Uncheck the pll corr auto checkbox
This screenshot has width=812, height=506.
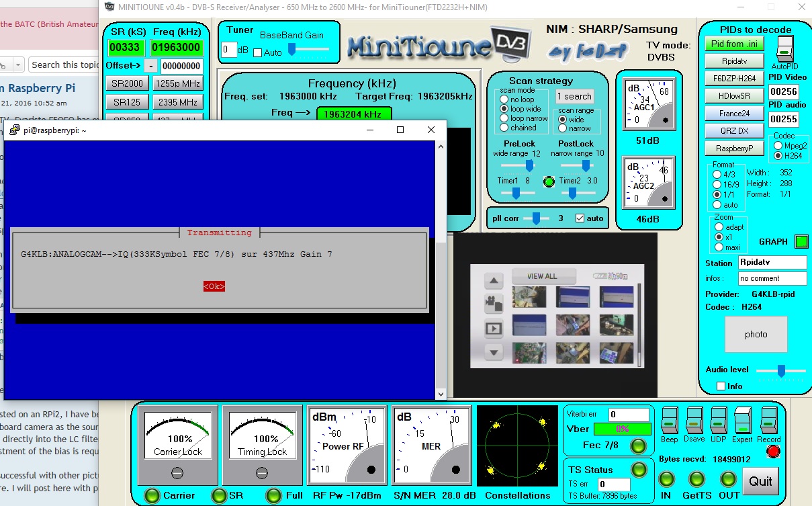point(580,218)
